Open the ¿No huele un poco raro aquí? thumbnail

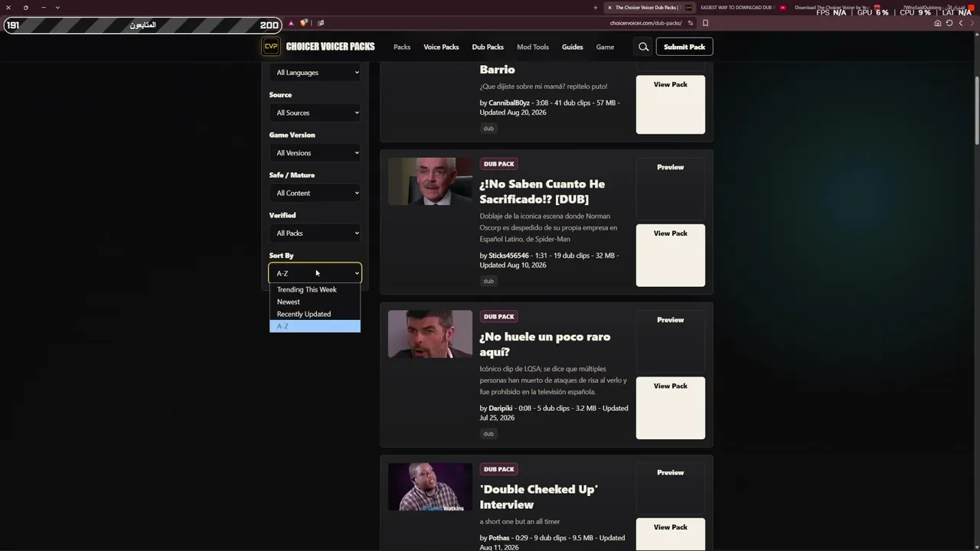point(430,334)
